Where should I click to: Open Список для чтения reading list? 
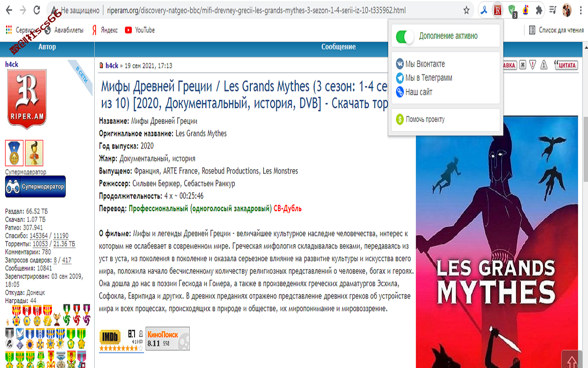(x=556, y=30)
